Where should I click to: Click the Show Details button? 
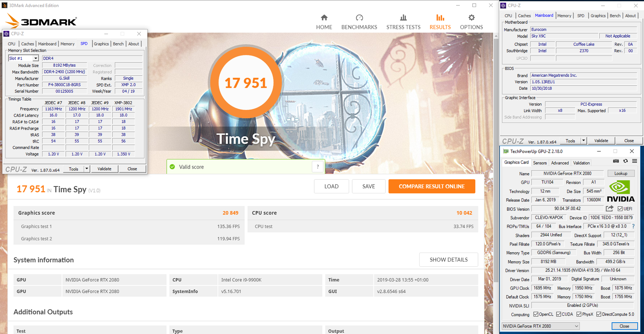pos(448,260)
